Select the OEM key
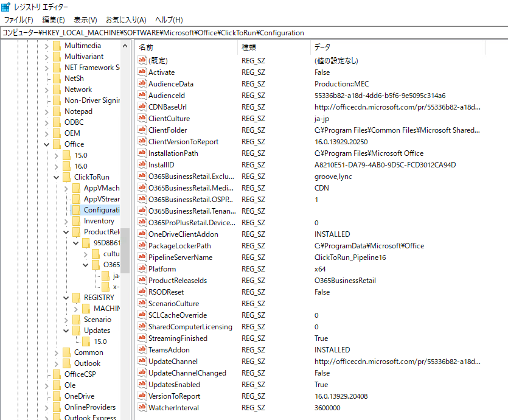 pos(72,133)
